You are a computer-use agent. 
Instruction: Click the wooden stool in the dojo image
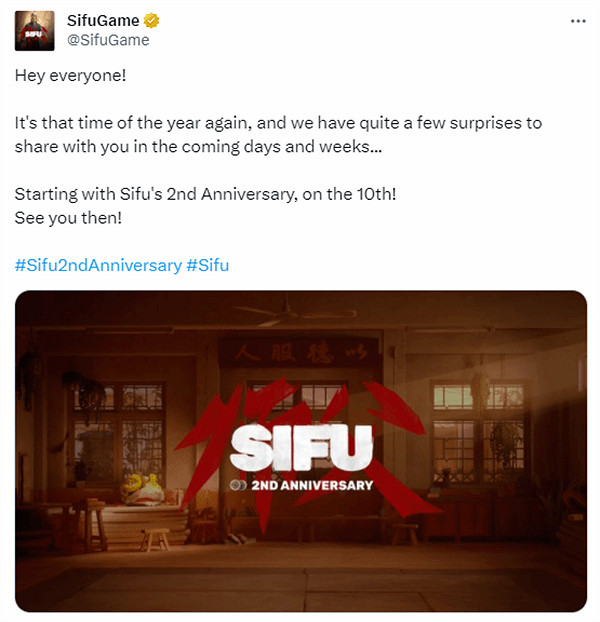pyautogui.click(x=155, y=539)
